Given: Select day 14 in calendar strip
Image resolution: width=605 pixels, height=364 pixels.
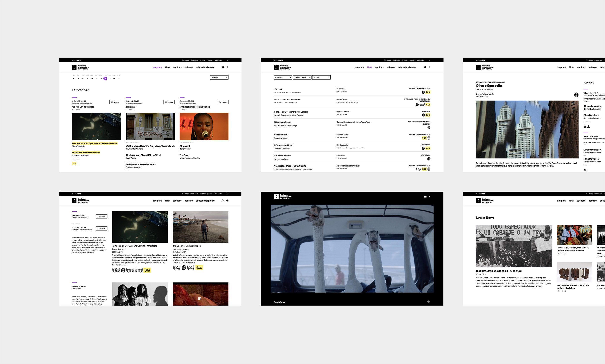Looking at the screenshot, I should coord(110,78).
